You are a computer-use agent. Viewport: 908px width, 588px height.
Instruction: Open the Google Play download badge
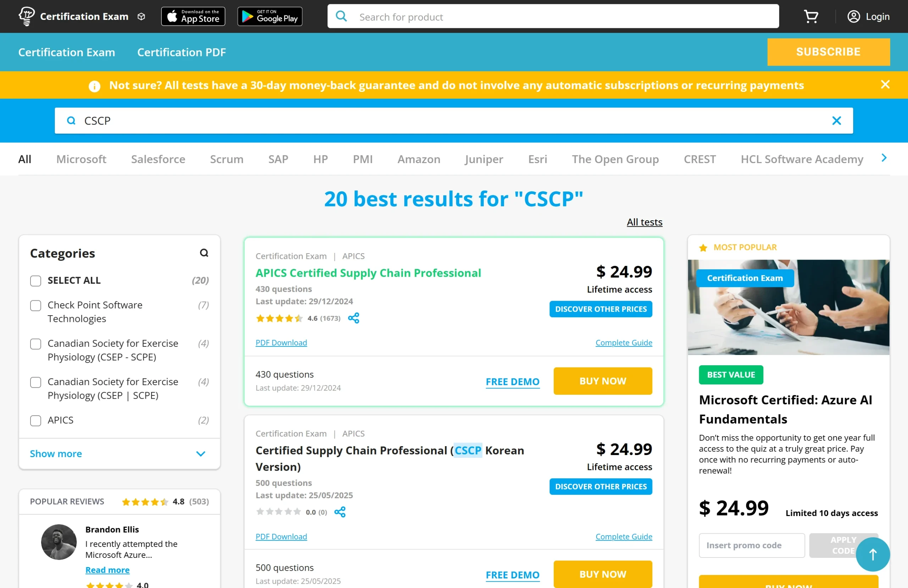[270, 16]
